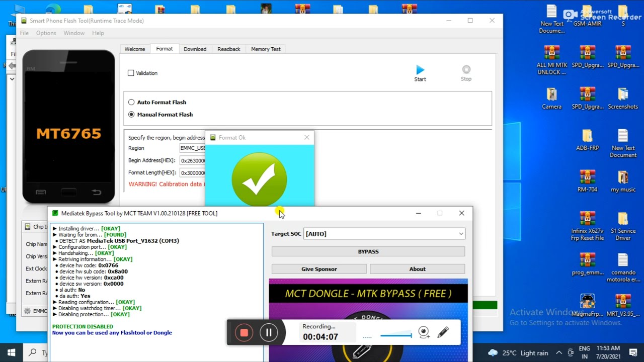Switch to the Format tab
The height and width of the screenshot is (362, 644).
[165, 48]
